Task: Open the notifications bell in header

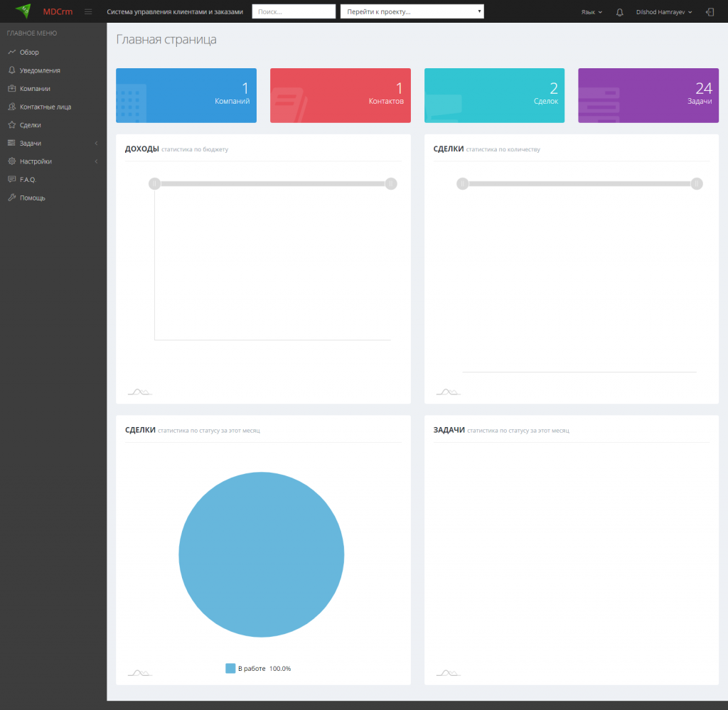Action: point(619,13)
